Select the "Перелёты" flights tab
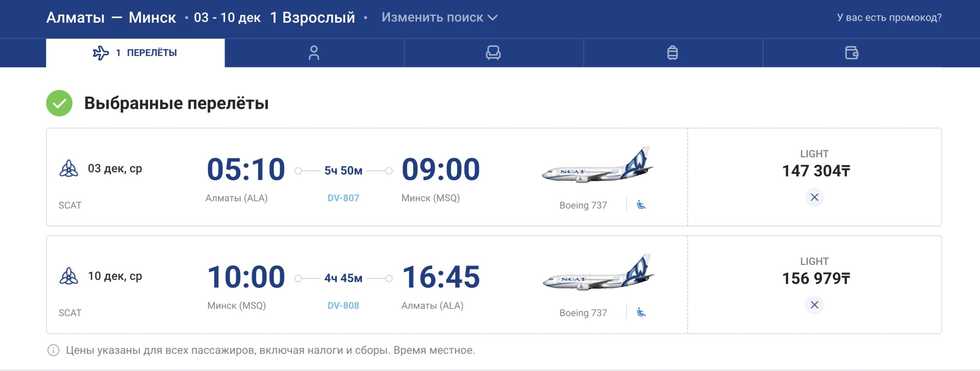 coord(135,53)
